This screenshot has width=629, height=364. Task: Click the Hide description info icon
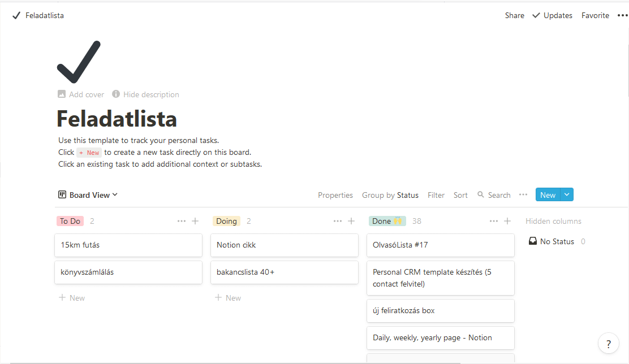pyautogui.click(x=116, y=94)
